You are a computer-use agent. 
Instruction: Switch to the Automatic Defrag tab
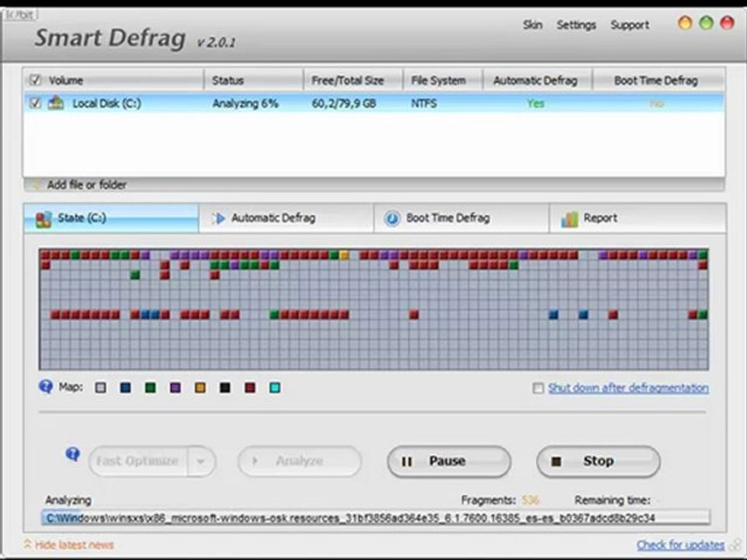(x=286, y=218)
